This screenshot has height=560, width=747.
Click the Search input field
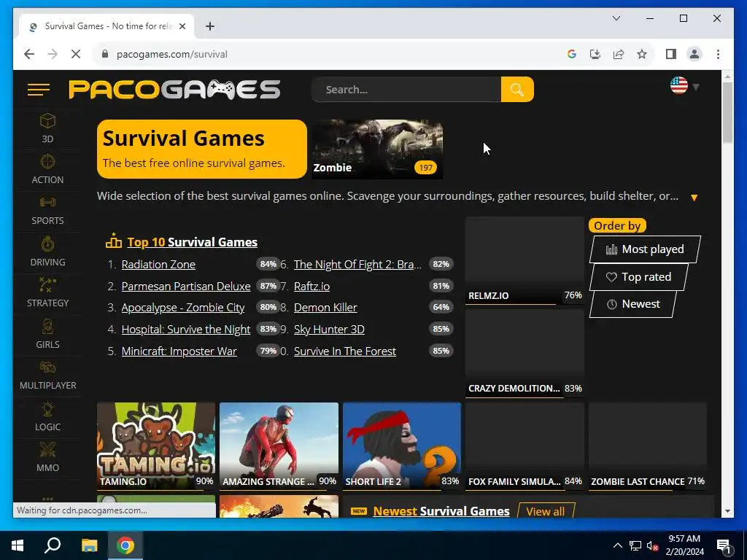406,90
